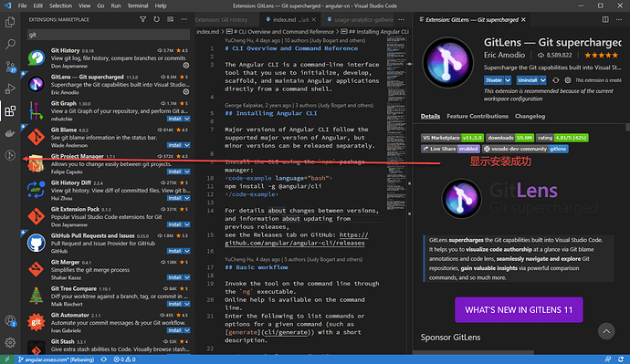Open the Run and Debug view
Screen dimensions: 630x364
tap(10, 88)
